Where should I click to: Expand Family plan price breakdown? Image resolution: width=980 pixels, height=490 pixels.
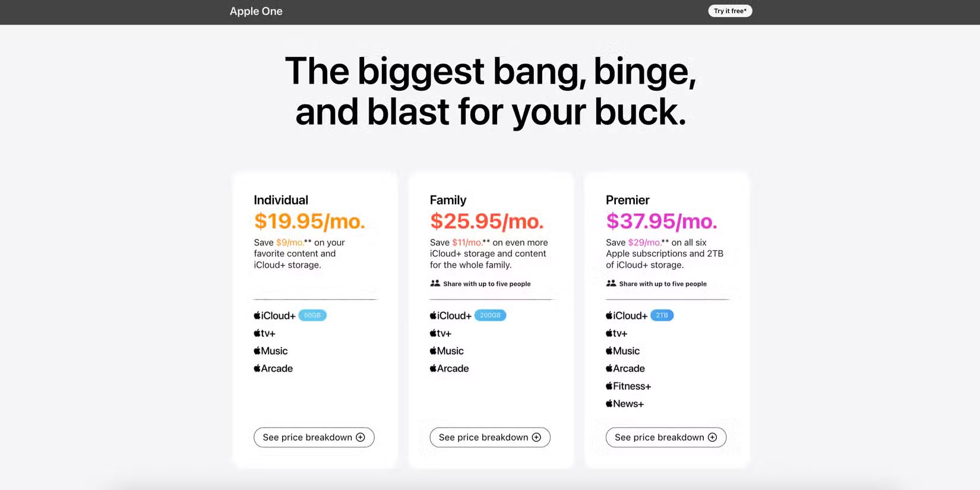click(489, 437)
